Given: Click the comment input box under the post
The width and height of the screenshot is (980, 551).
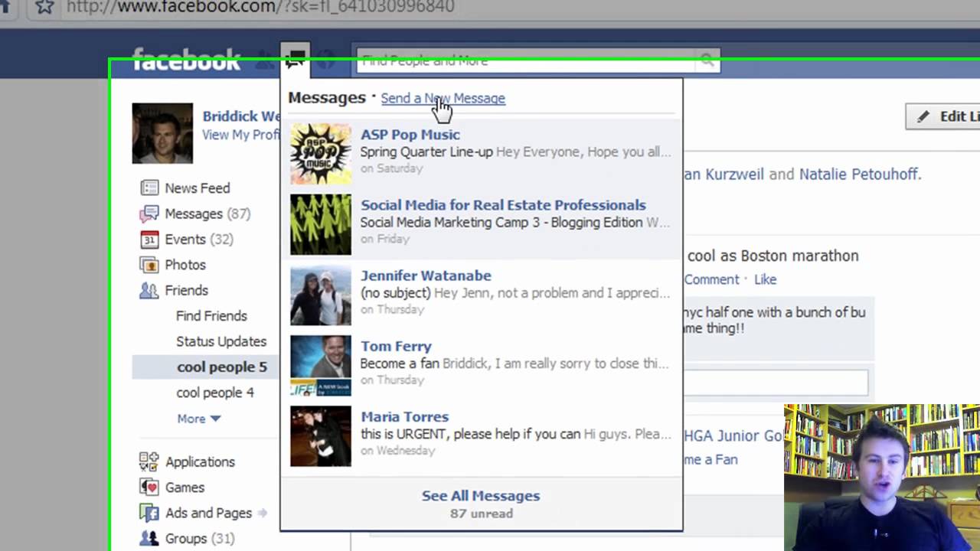Looking at the screenshot, I should (776, 383).
